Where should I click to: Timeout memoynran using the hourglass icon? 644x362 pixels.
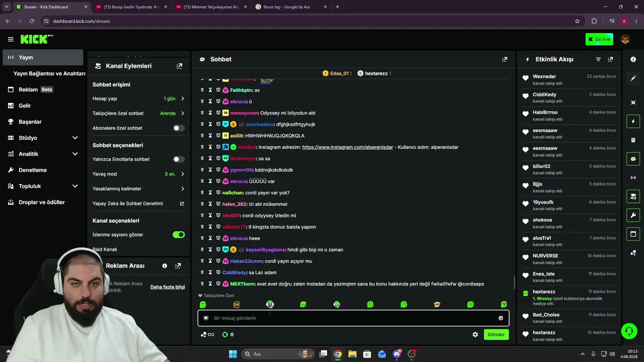pos(210,113)
